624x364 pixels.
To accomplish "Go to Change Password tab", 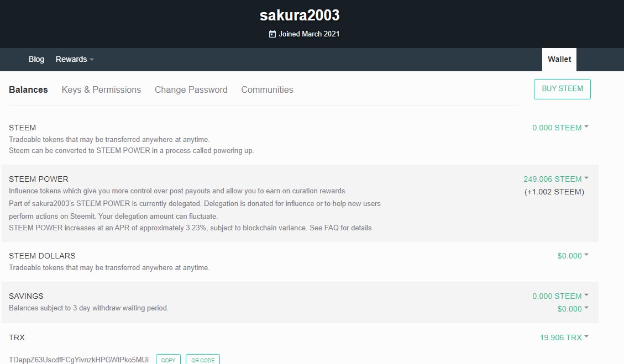I will [x=191, y=90].
